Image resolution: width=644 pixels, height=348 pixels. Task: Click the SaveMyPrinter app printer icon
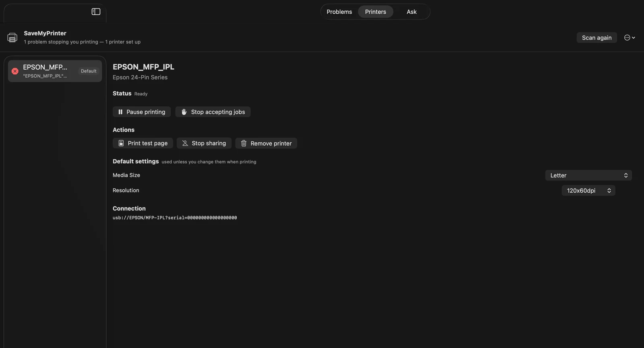[x=12, y=37]
